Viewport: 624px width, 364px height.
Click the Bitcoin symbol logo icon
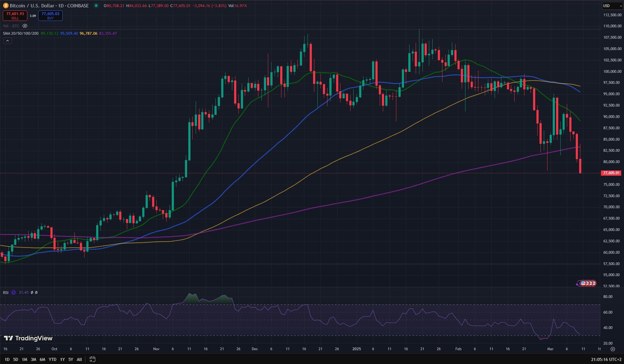pos(6,6)
